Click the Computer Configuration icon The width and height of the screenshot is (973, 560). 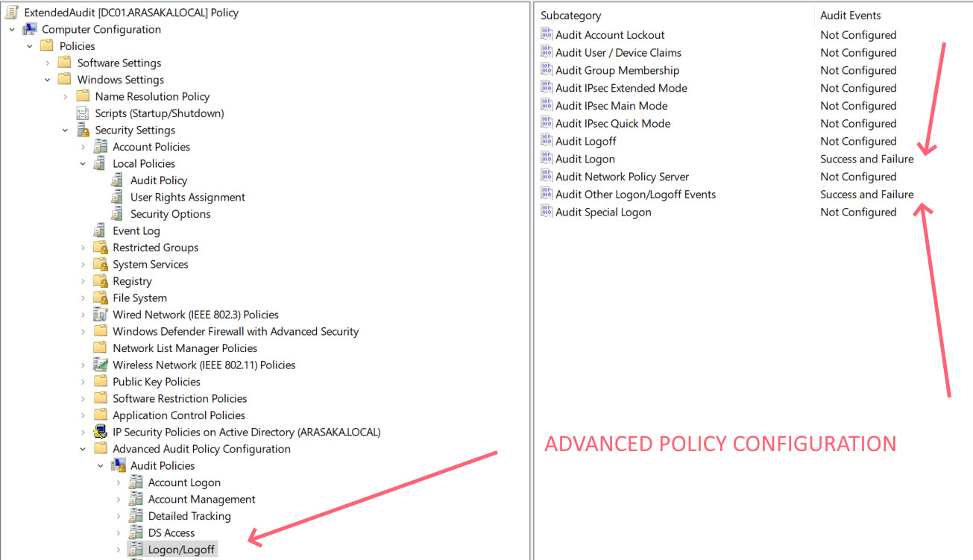pyautogui.click(x=30, y=29)
